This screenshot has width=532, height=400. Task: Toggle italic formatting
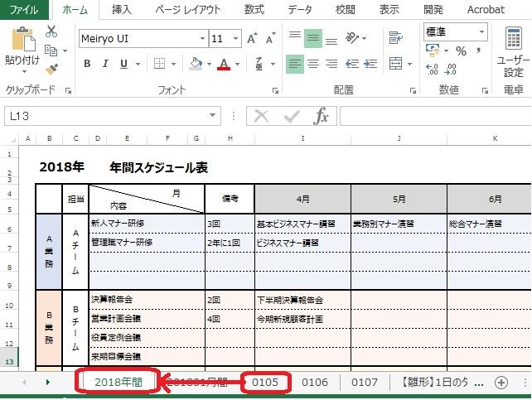(106, 65)
